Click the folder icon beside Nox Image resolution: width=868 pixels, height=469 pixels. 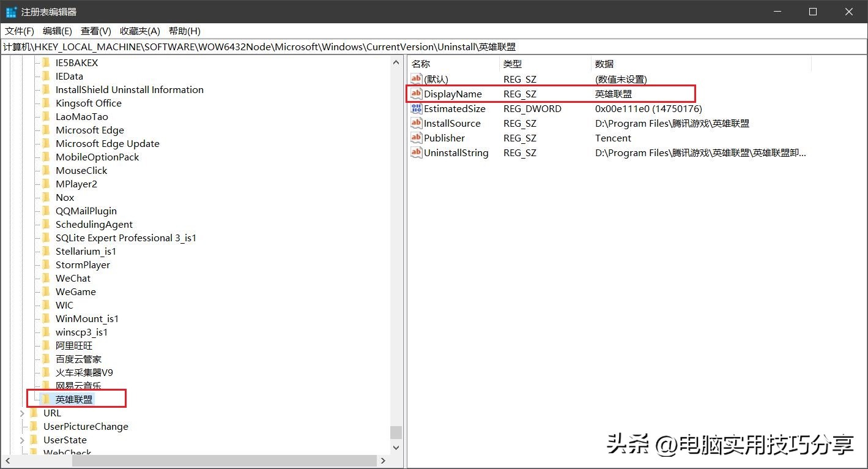tap(45, 197)
